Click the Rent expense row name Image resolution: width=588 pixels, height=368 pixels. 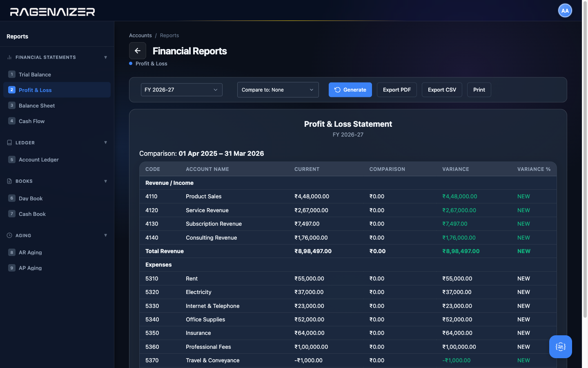[x=192, y=278]
